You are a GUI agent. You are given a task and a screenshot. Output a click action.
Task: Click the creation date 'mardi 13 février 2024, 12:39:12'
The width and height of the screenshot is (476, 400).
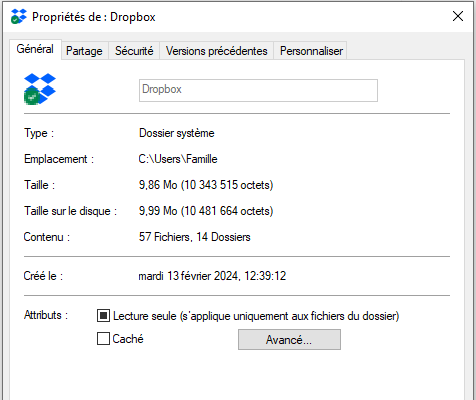pos(212,276)
